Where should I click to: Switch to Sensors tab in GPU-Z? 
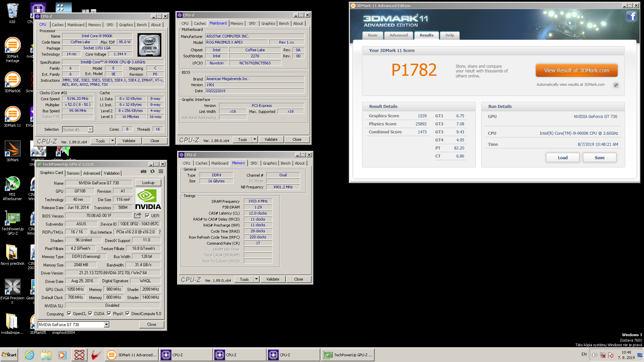click(73, 173)
